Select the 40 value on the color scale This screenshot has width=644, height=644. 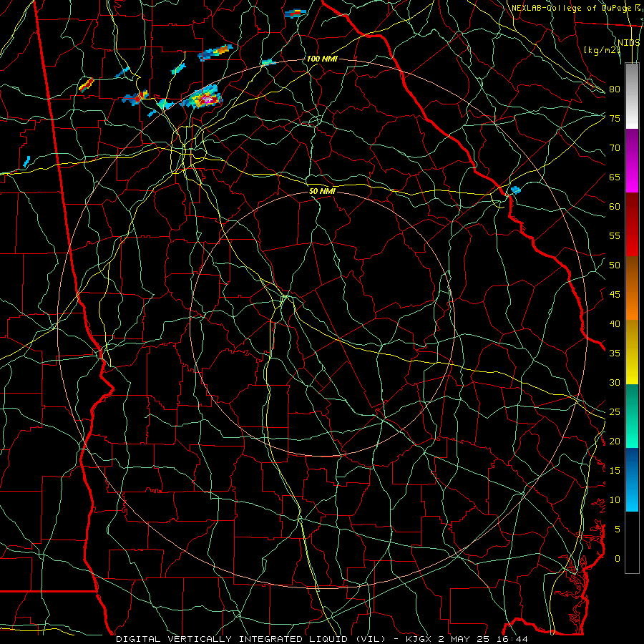click(615, 324)
